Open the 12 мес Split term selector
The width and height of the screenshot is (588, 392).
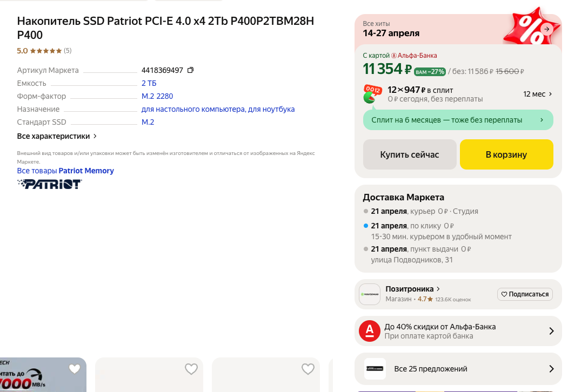click(537, 94)
